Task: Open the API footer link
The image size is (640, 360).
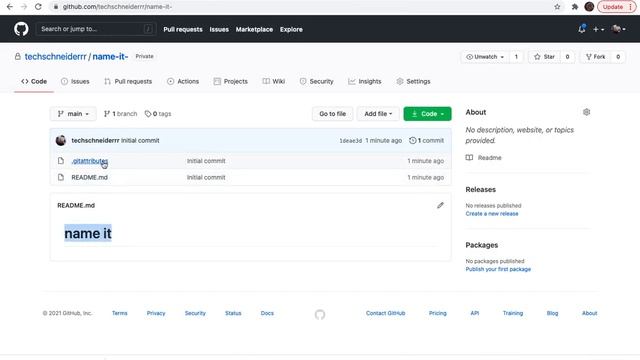Action: (x=475, y=313)
